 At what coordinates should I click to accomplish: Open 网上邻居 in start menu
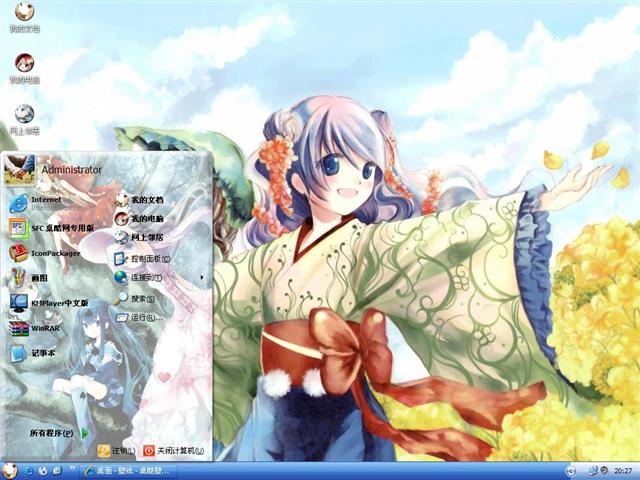[x=139, y=237]
